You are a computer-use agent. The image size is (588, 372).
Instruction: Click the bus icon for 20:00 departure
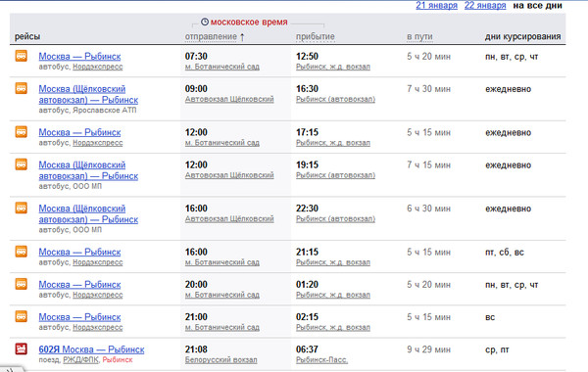pyautogui.click(x=21, y=284)
